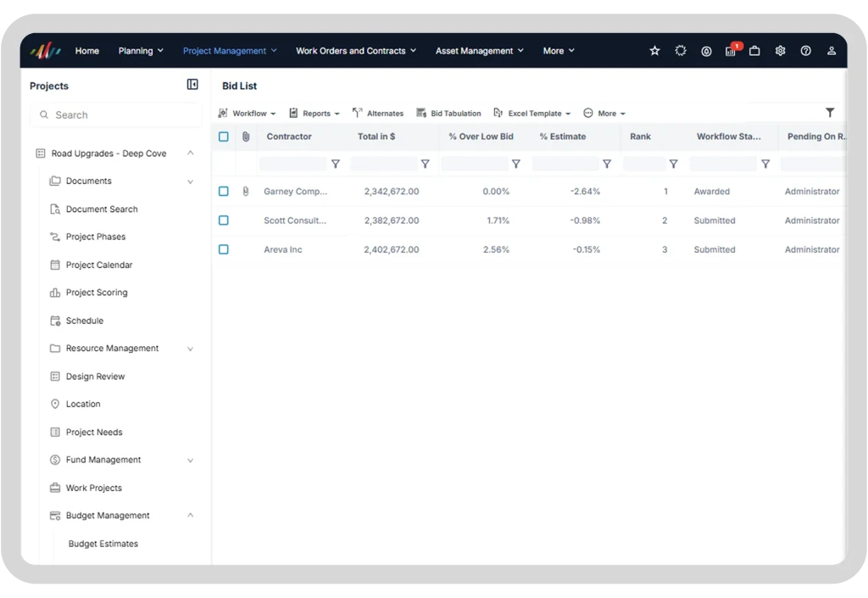Image resolution: width=868 pixels, height=598 pixels.
Task: Open the toolbar More dropdown
Action: pos(604,113)
